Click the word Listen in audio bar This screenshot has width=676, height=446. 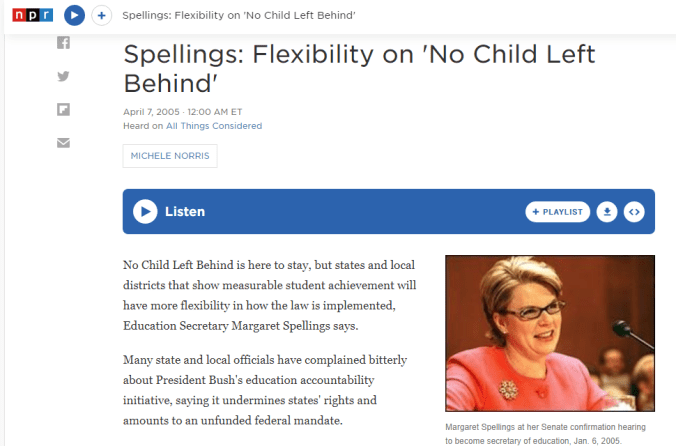pos(185,212)
